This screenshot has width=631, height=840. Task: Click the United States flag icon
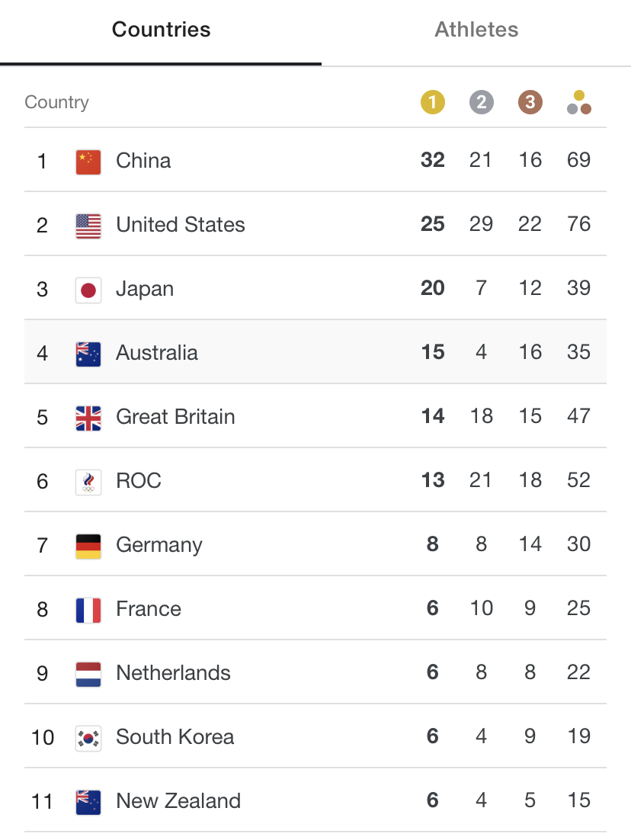(x=88, y=226)
